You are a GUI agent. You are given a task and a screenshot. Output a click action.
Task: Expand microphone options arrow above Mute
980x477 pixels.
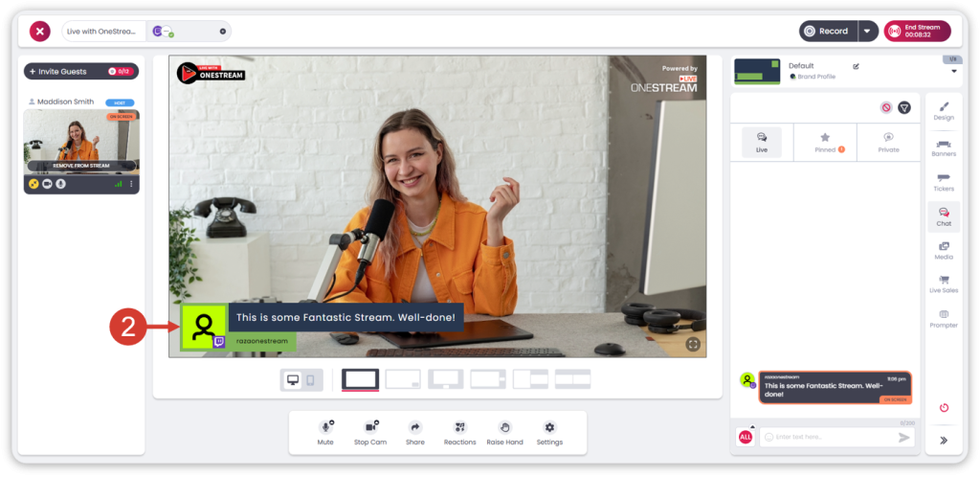(331, 422)
